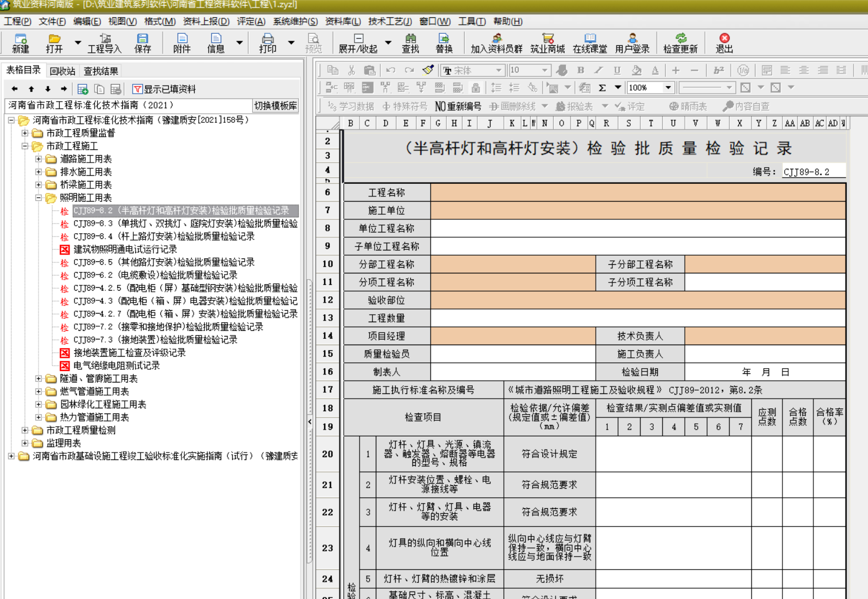Save with the 保存 icon
Viewport: 868px width, 599px height.
coord(142,44)
